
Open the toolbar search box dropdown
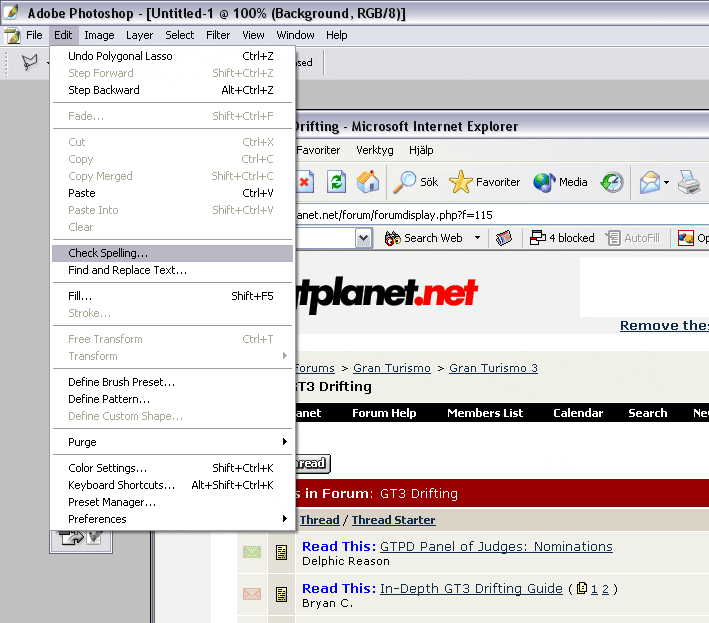point(364,238)
